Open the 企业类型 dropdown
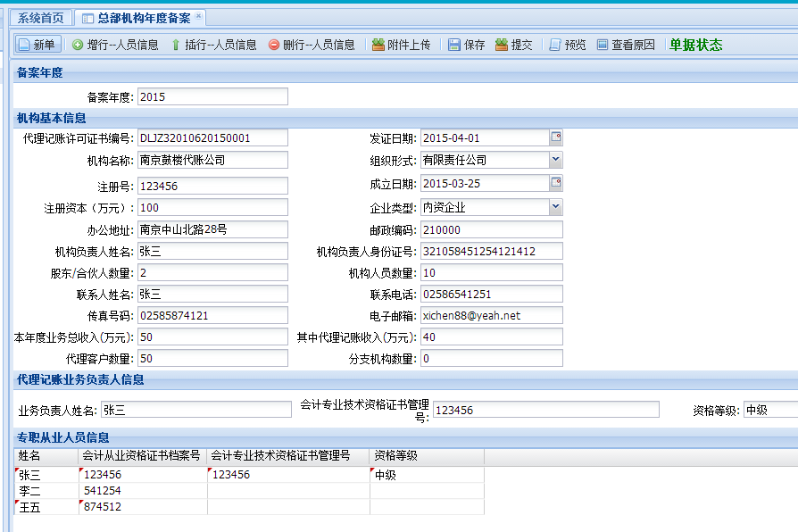This screenshot has width=798, height=532. pyautogui.click(x=556, y=207)
